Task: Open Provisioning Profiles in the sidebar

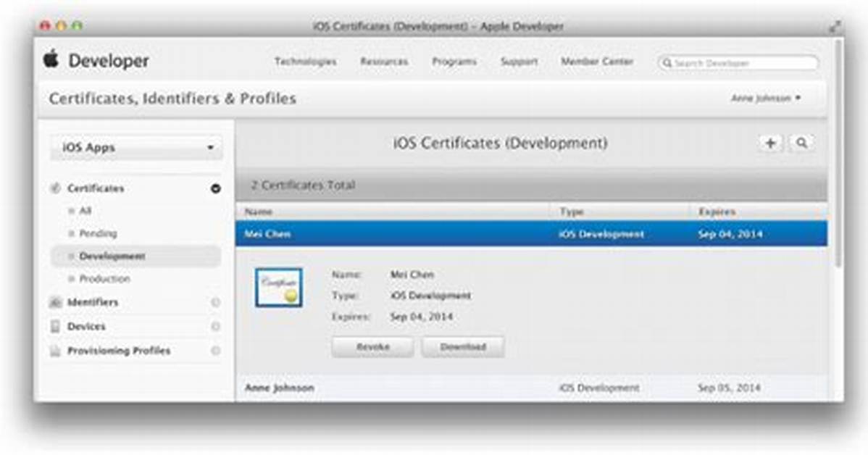Action: click(119, 351)
